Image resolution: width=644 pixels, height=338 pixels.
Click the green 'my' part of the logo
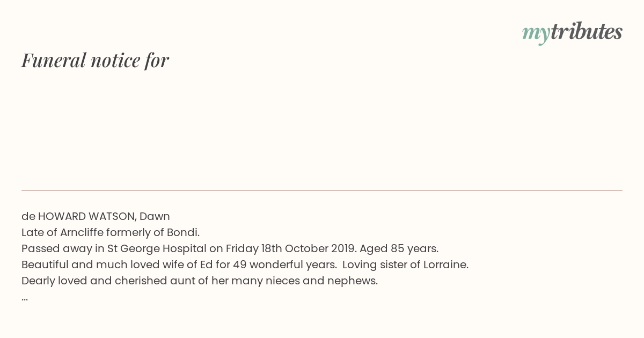pos(536,34)
